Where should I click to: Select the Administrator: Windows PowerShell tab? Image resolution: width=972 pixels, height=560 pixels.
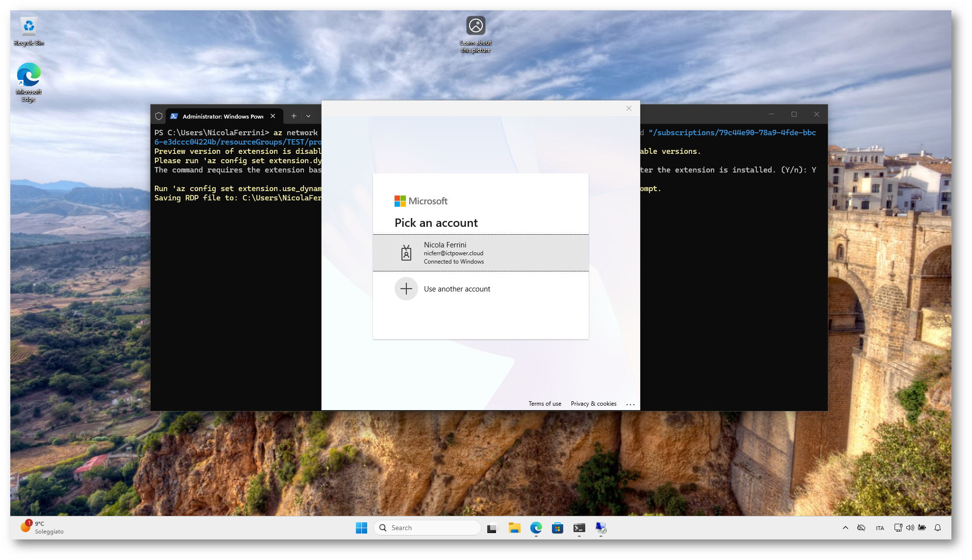[222, 116]
